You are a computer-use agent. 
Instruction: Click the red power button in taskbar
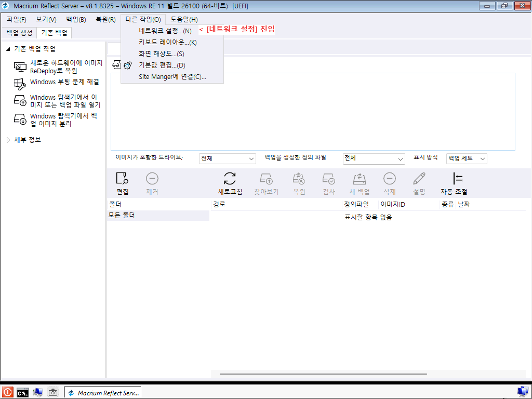click(x=7, y=392)
